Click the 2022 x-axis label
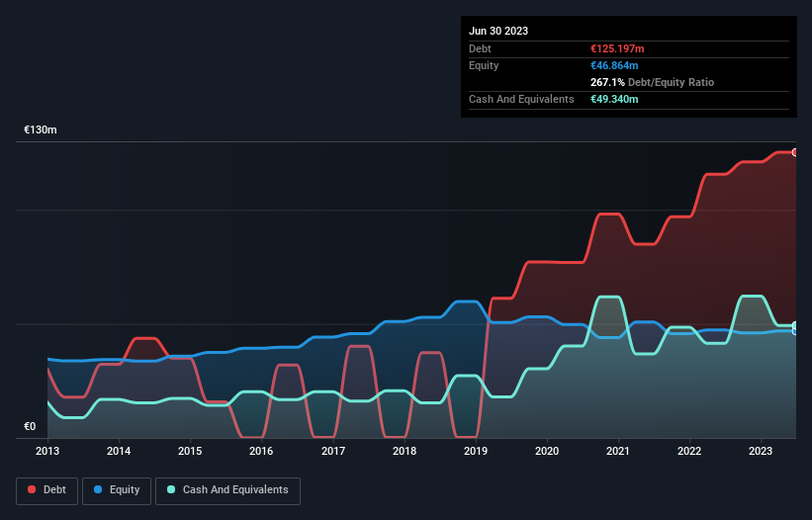Image resolution: width=812 pixels, height=520 pixels. (x=689, y=451)
